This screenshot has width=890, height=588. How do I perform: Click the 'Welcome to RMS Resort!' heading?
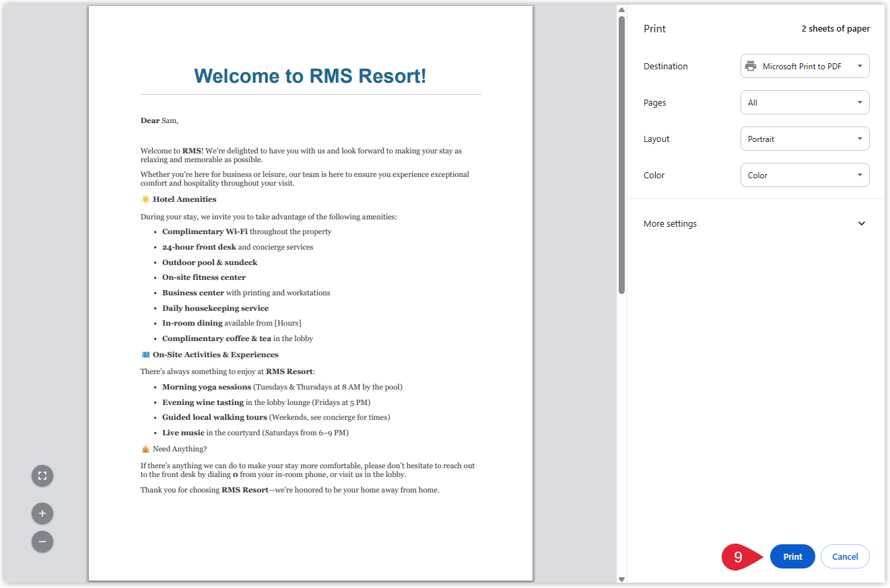(x=310, y=76)
